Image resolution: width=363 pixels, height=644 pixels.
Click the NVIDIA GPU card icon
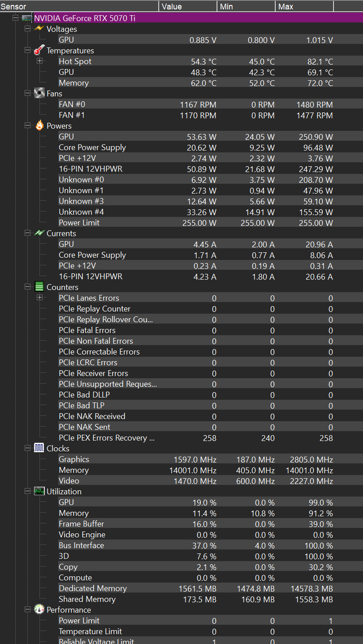tap(27, 18)
